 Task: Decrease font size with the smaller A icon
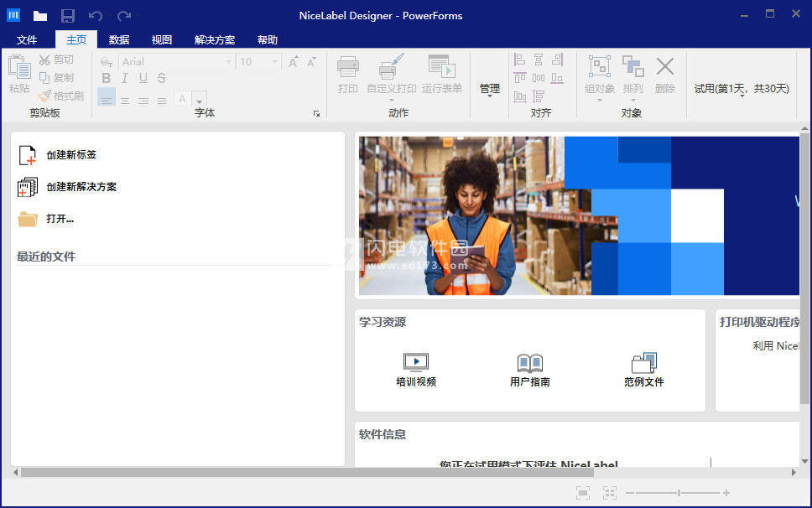point(312,62)
